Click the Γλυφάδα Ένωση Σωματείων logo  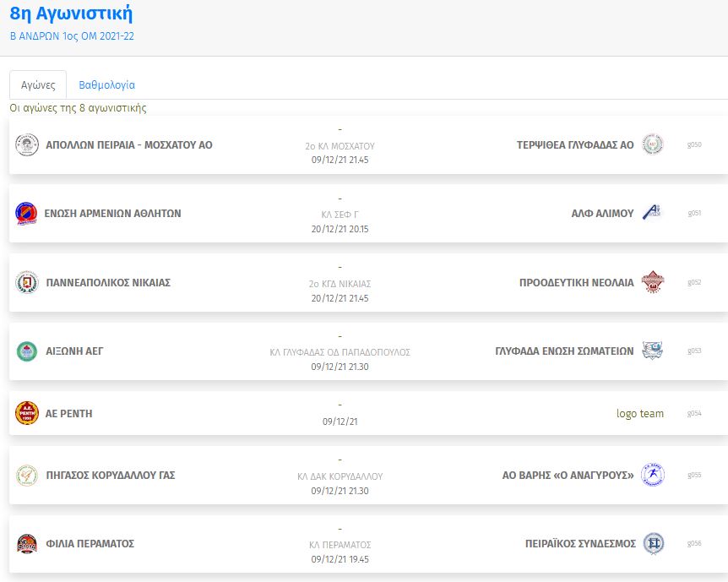(652, 351)
